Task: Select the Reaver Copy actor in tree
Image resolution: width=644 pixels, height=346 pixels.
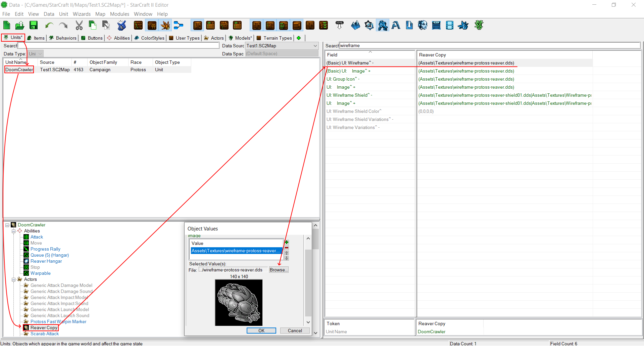Action: coord(44,328)
